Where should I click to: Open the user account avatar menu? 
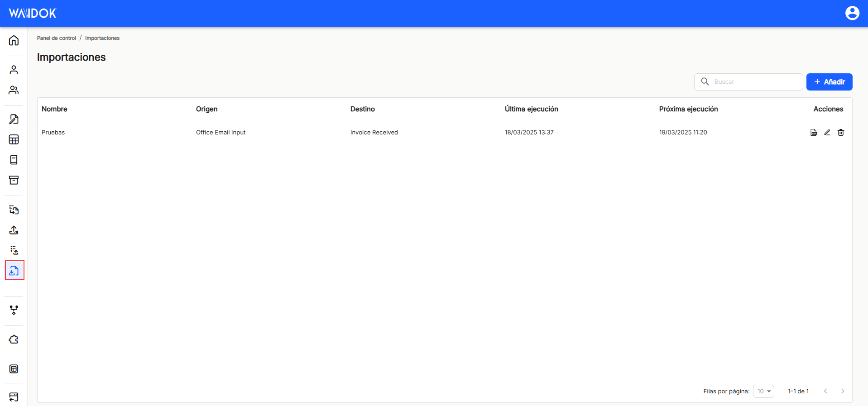pyautogui.click(x=852, y=13)
